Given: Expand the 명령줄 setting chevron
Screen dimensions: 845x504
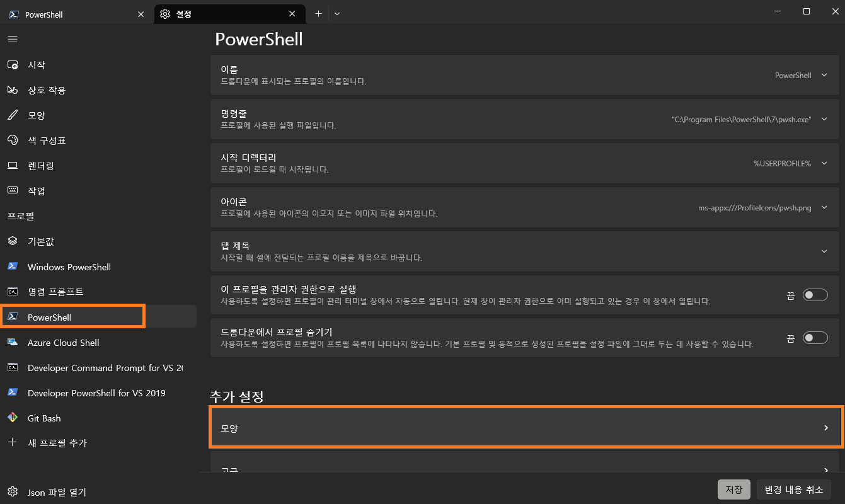Looking at the screenshot, I should click(x=824, y=119).
